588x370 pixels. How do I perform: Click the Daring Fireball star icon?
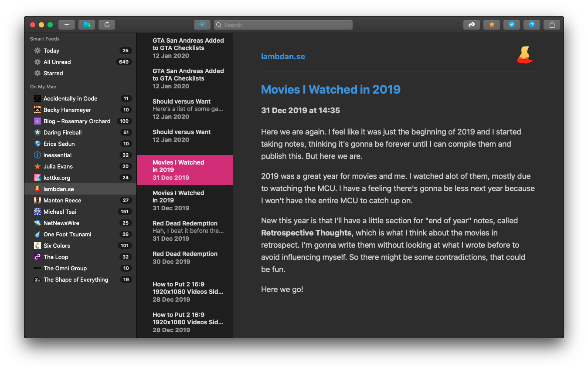coord(37,132)
